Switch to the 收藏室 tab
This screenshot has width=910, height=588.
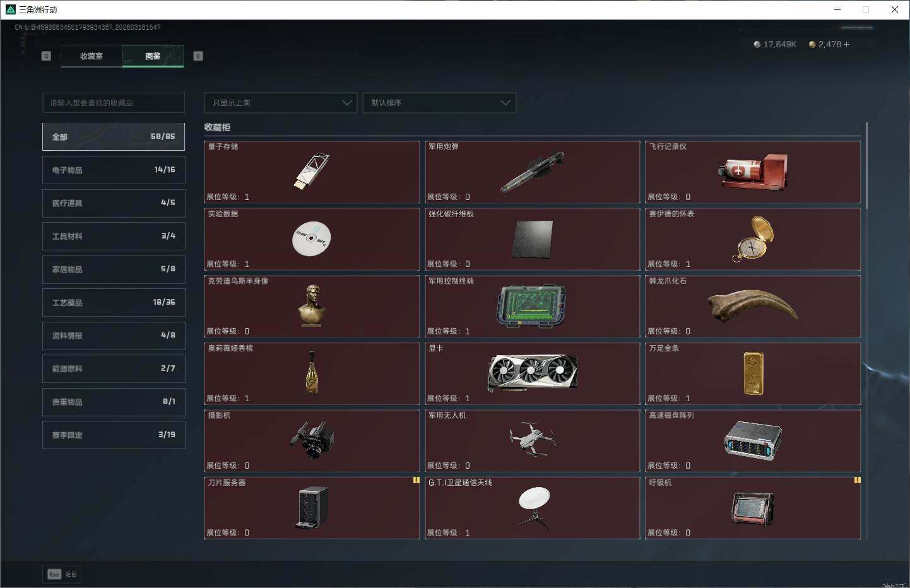click(x=92, y=56)
